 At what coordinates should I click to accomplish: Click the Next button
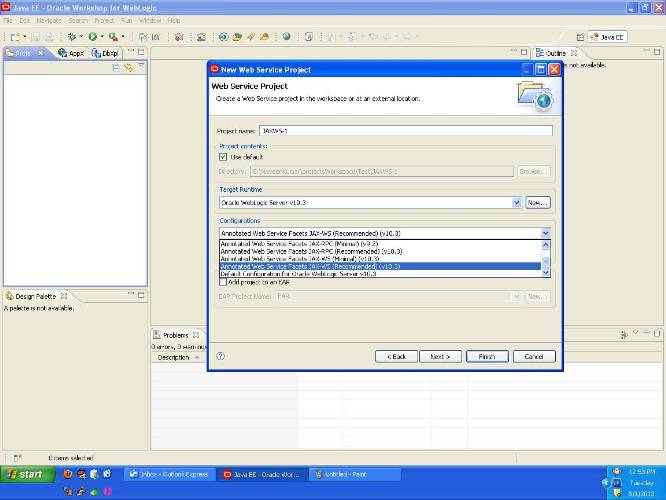pyautogui.click(x=440, y=356)
